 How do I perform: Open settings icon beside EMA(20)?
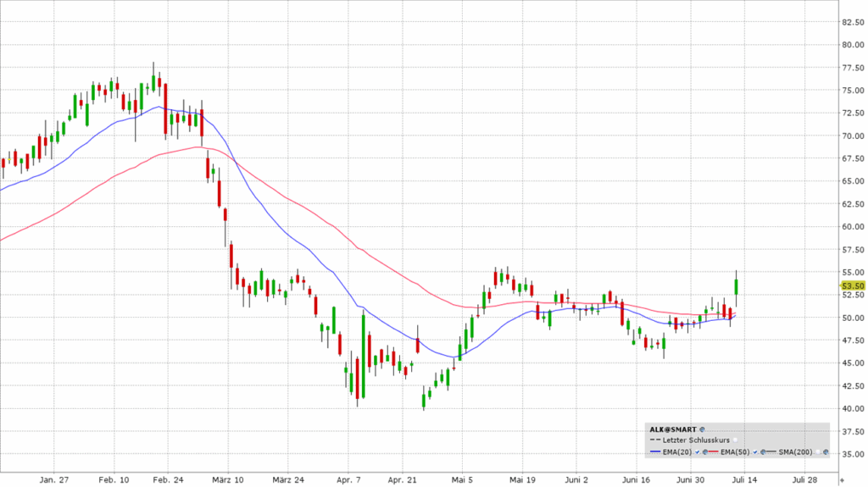tap(705, 452)
